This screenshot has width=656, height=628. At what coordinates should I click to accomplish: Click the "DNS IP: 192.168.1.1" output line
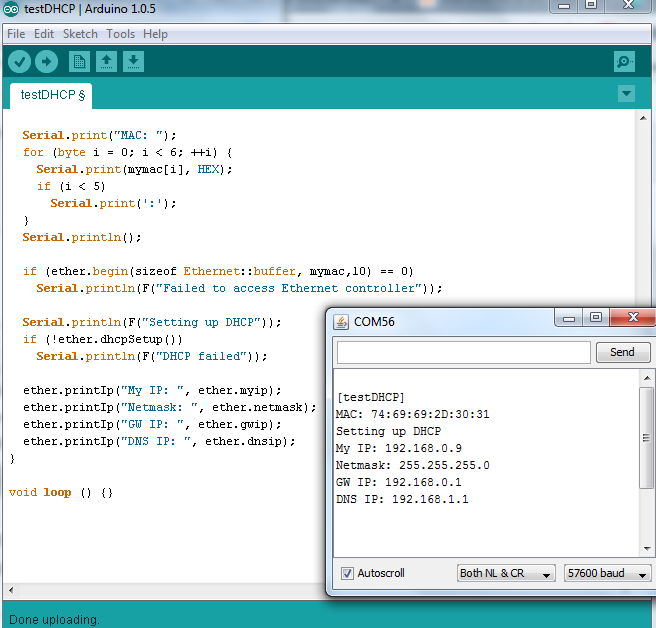click(x=402, y=499)
